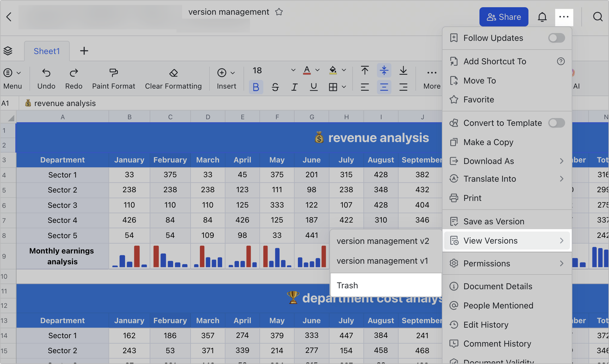
Task: Click the three-dot more options button
Action: coord(564,17)
